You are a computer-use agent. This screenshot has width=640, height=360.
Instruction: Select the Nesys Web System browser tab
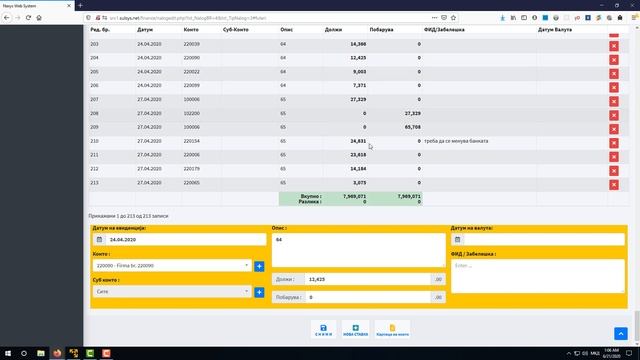point(37,6)
